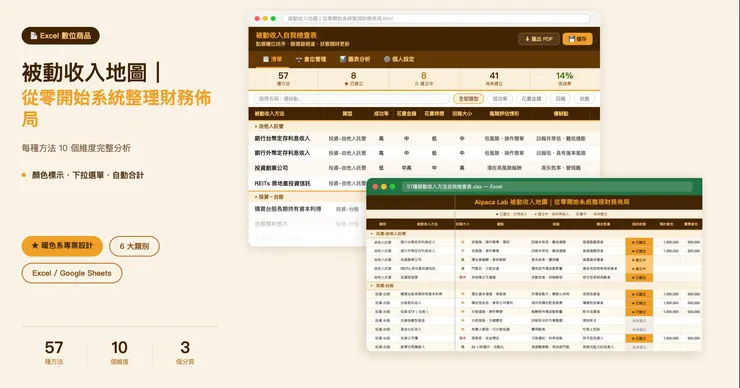740x388 pixels.
Task: Click the Excel 數位商品 badge
Action: click(x=60, y=36)
